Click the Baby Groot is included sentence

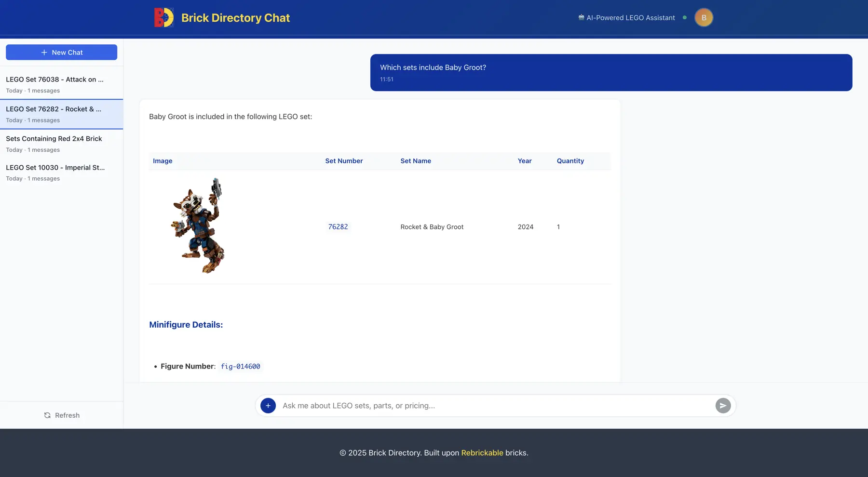(231, 117)
